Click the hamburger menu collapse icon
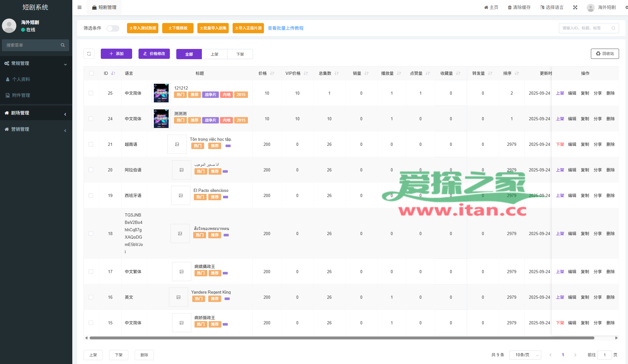Image resolution: width=628 pixels, height=364 pixels. [x=79, y=7]
